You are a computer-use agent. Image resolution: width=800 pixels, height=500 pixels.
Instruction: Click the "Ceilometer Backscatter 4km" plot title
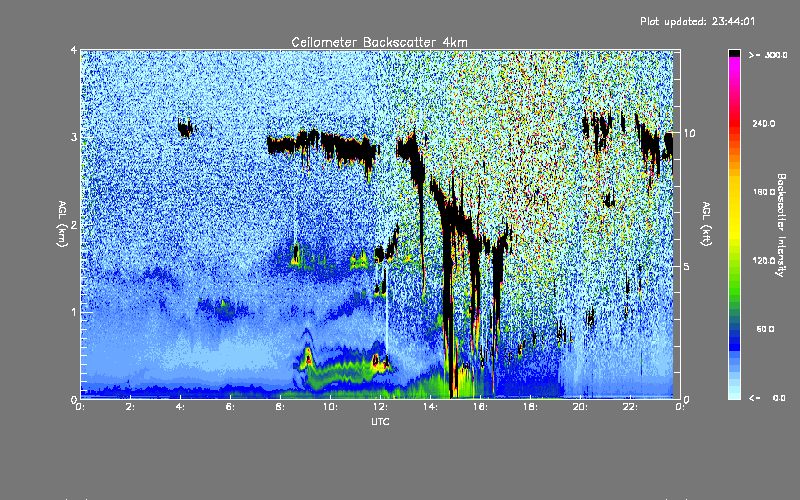coord(379,42)
